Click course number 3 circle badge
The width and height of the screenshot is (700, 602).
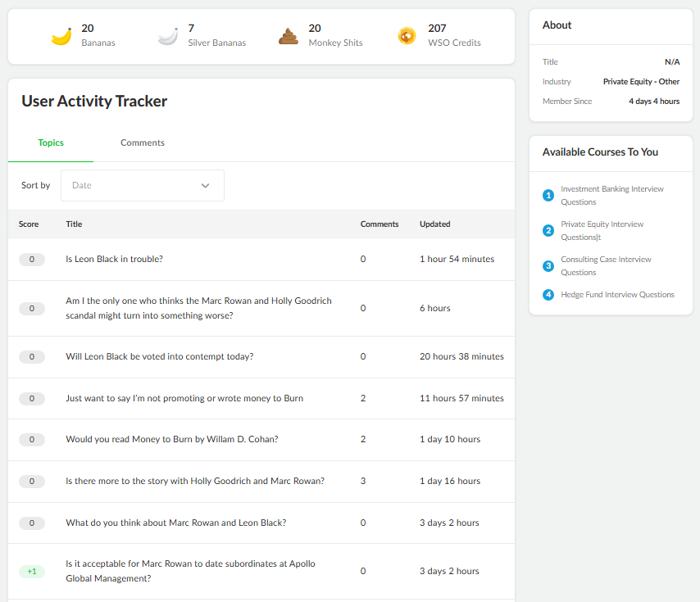[x=548, y=265]
